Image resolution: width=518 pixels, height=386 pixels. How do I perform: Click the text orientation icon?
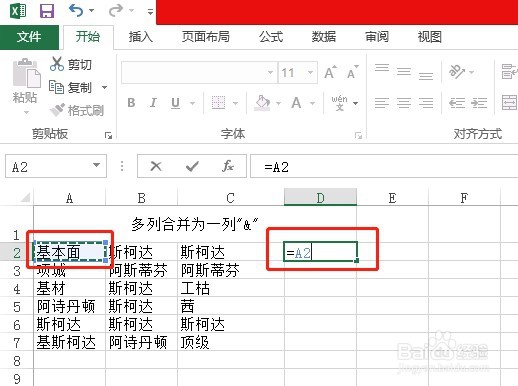(457, 71)
